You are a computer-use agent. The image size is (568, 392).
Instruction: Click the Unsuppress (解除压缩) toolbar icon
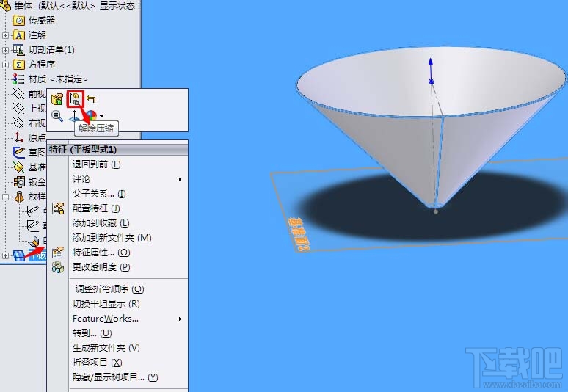[x=75, y=99]
